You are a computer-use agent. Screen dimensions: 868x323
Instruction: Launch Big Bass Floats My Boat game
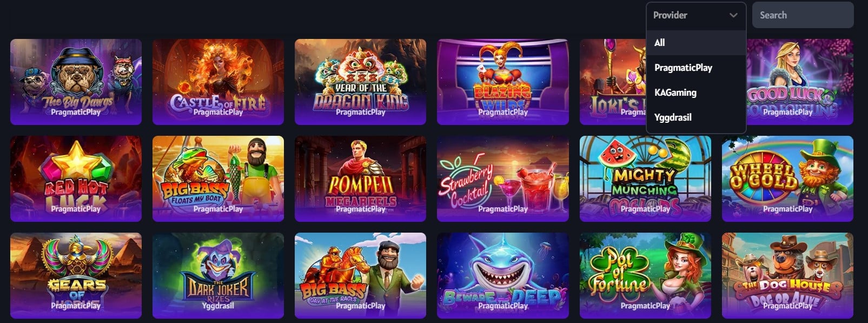[218, 179]
